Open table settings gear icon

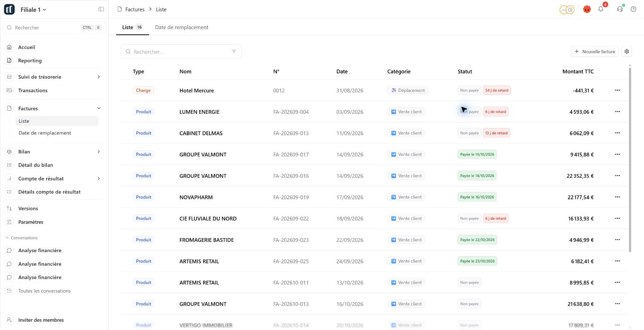pos(627,52)
